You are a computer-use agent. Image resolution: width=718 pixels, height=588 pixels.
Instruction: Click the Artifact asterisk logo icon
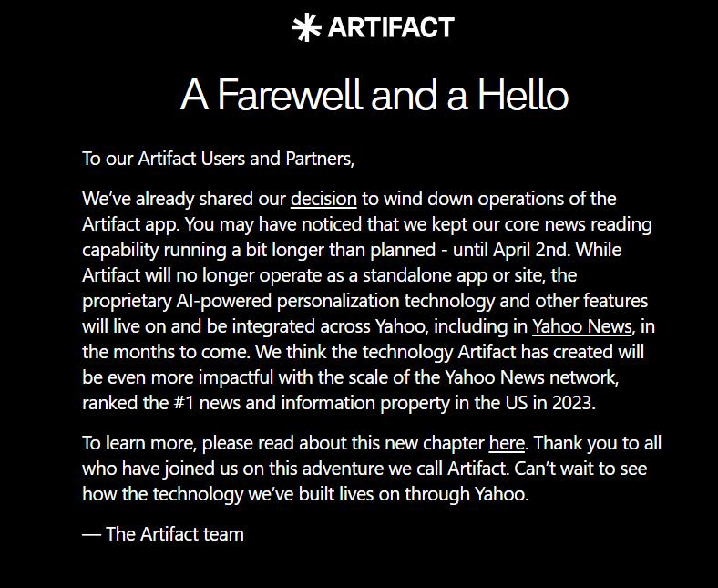click(306, 27)
